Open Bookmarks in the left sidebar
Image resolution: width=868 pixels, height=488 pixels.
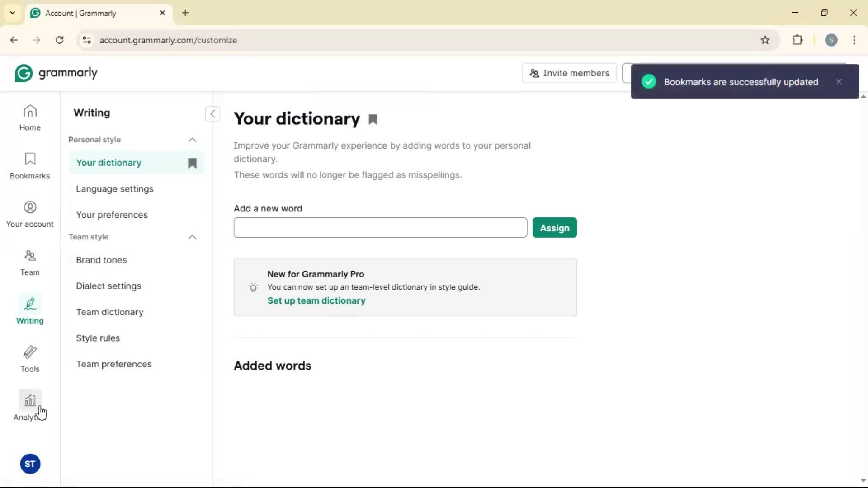pyautogui.click(x=30, y=166)
